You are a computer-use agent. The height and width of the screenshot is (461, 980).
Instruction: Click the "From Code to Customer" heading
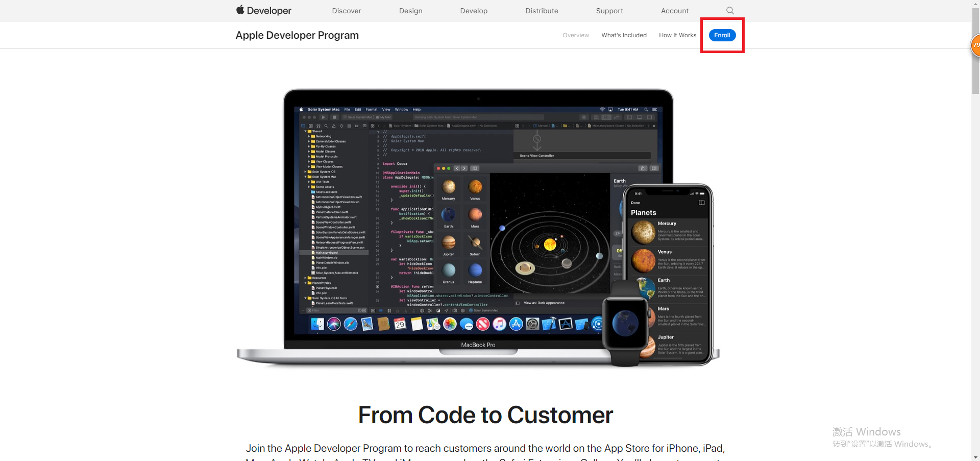tap(485, 415)
